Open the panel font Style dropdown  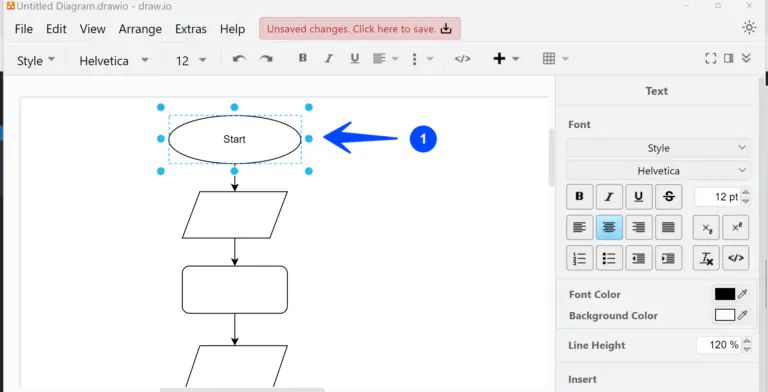click(658, 148)
